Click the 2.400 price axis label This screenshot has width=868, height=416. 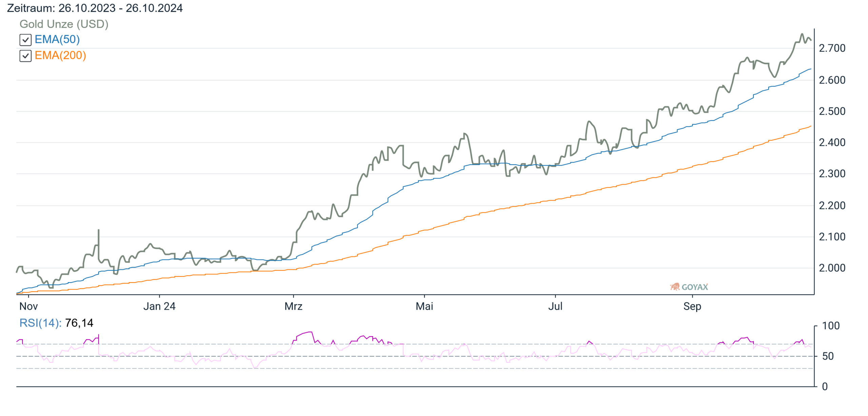[x=832, y=143]
